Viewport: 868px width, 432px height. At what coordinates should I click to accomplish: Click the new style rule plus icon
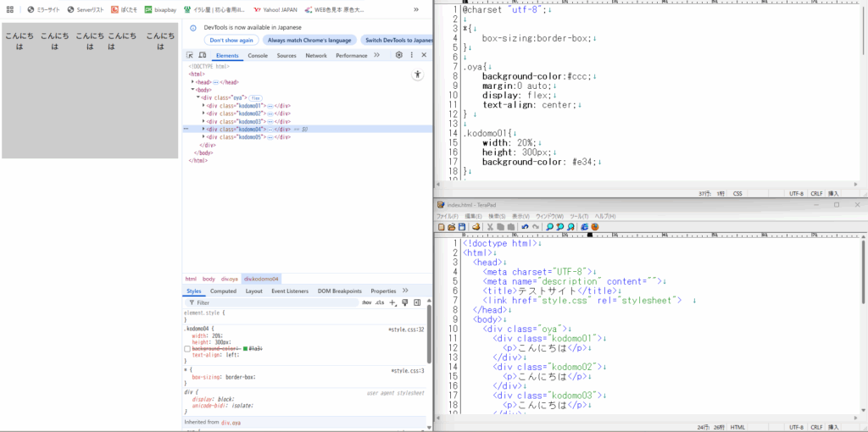(x=392, y=302)
